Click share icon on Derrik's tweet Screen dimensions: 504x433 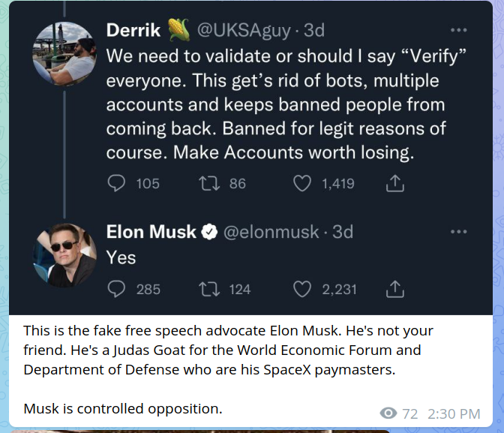(x=395, y=183)
